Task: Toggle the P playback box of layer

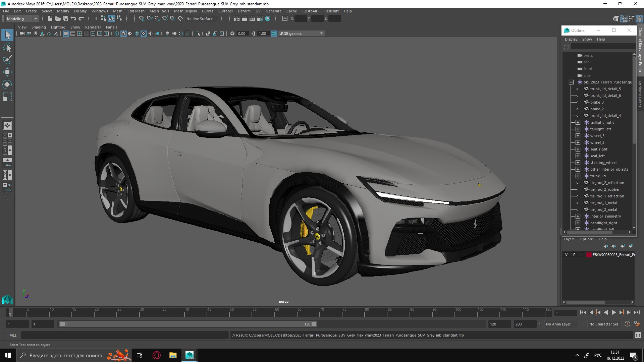Action: click(574, 255)
